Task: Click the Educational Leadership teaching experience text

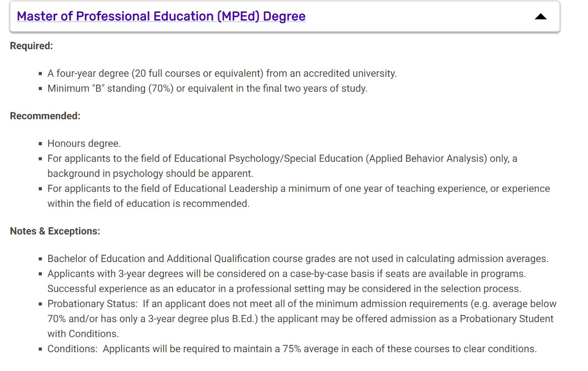Action: point(299,188)
